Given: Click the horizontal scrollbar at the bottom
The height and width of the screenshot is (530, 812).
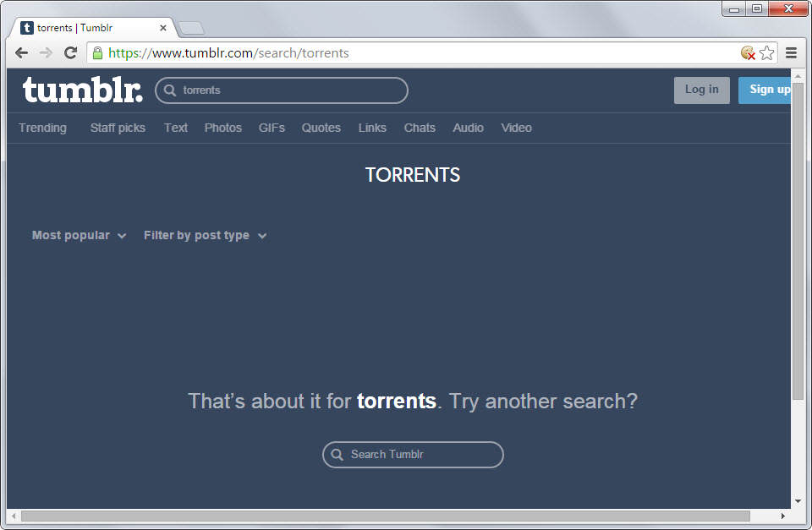Looking at the screenshot, I should pyautogui.click(x=386, y=516).
